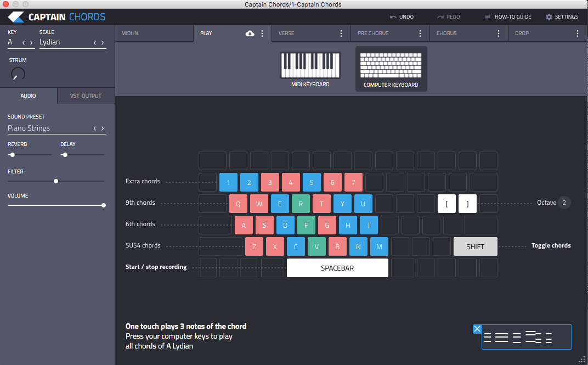588x365 pixels.
Task: Click the Reverb slider handle
Action: pos(13,155)
